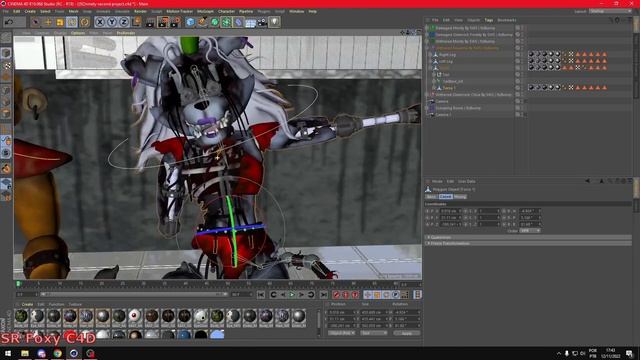Switch to Model mode in left palette
Viewport: 640px width, 360px height.
pos(6,53)
